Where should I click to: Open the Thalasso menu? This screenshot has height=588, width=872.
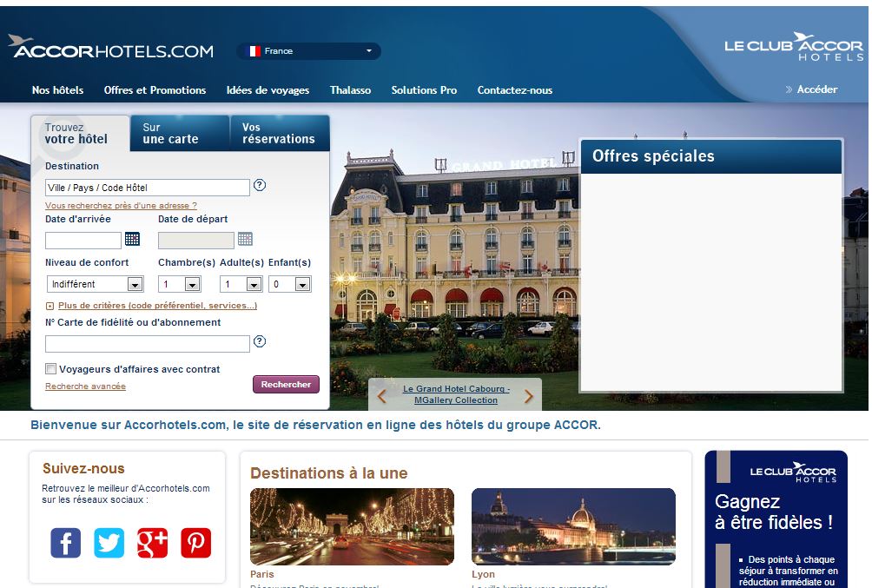(350, 89)
